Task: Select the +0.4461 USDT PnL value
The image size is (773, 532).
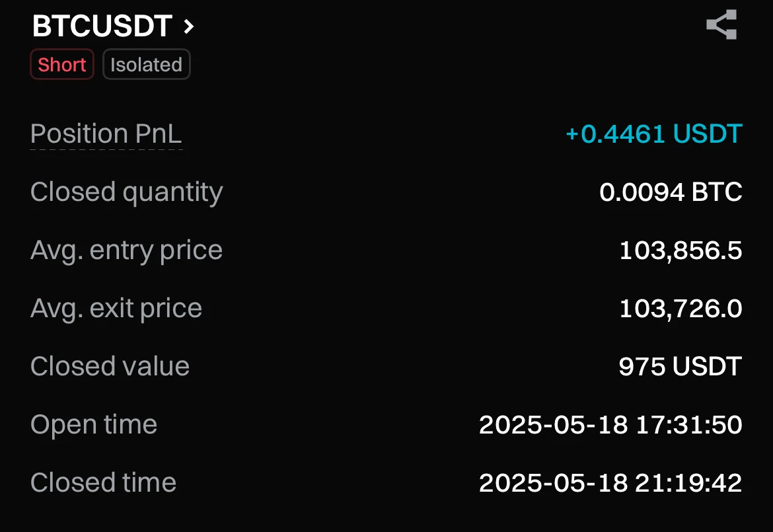Action: (x=653, y=134)
